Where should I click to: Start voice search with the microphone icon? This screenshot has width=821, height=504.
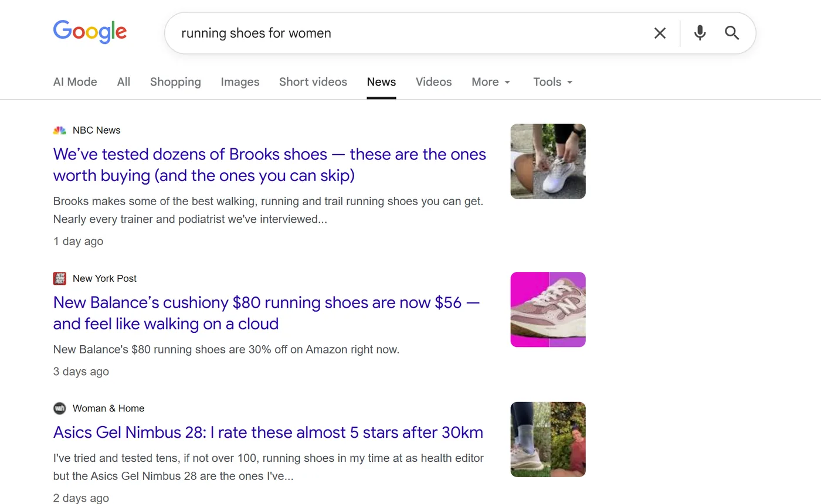[x=700, y=33]
